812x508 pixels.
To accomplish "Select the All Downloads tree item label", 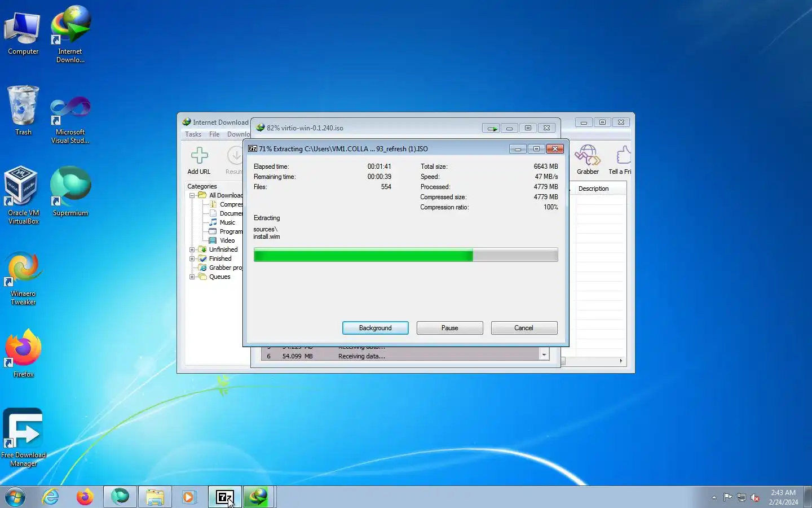I will click(x=226, y=195).
